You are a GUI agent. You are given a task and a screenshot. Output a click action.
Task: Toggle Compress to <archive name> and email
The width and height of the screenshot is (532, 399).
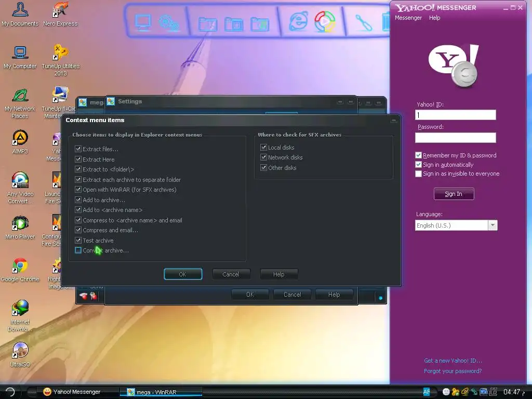click(x=78, y=220)
